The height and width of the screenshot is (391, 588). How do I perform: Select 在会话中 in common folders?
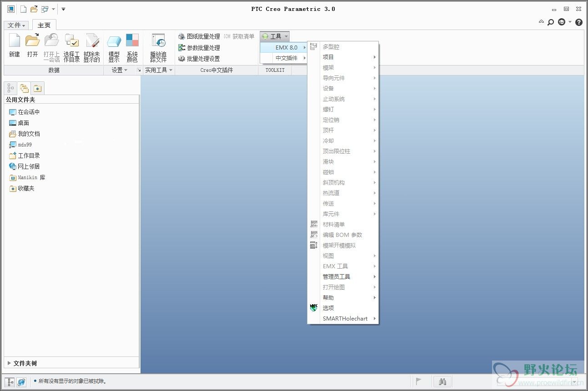25,112
